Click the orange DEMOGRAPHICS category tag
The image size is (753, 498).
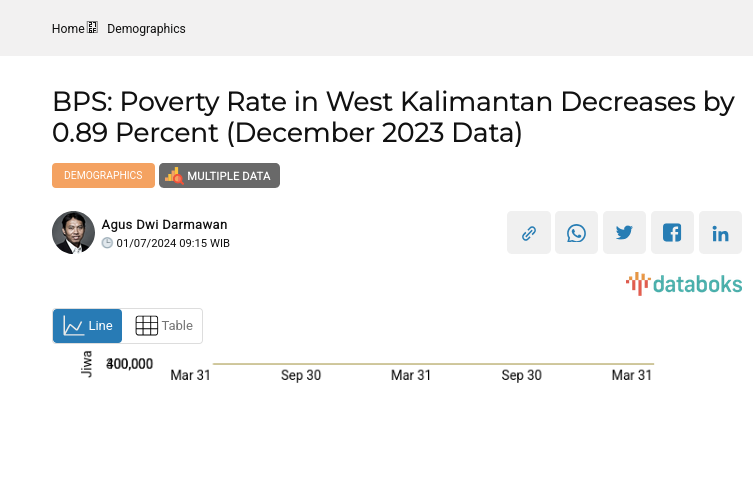point(103,175)
